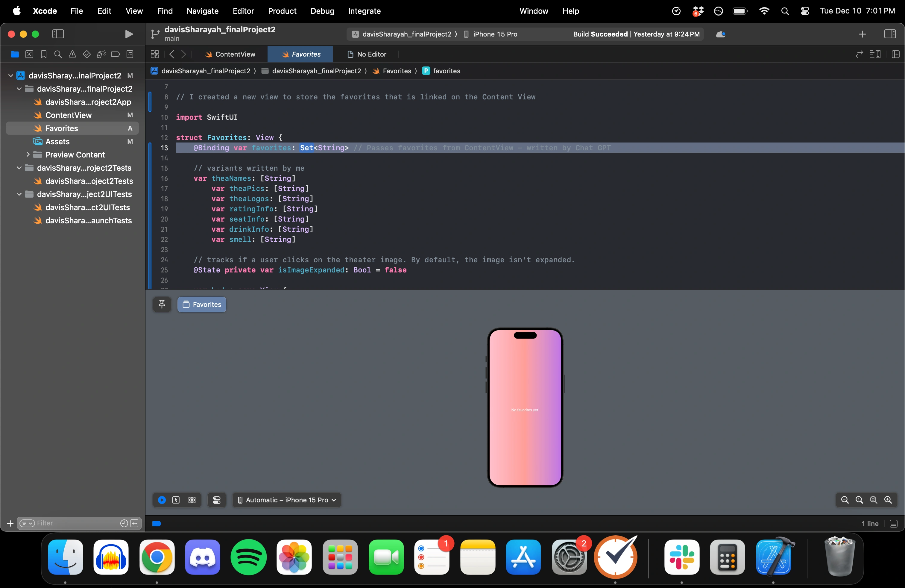Toggle the right inspector panel
This screenshot has height=588, width=905.
(x=890, y=34)
